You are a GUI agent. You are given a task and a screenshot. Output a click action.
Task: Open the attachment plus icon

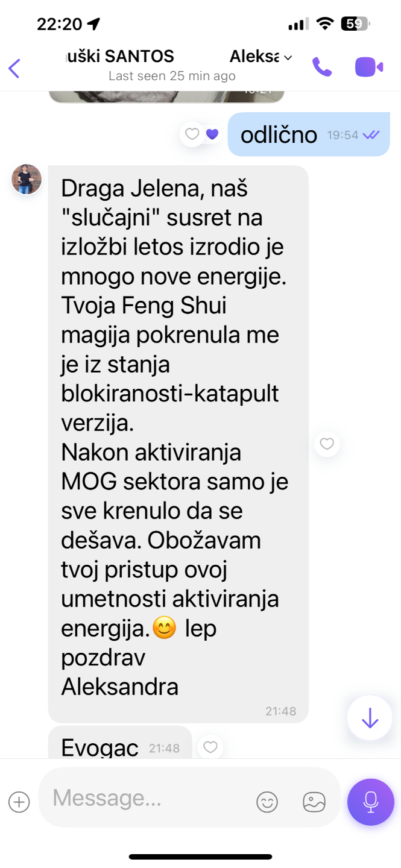[x=19, y=802]
